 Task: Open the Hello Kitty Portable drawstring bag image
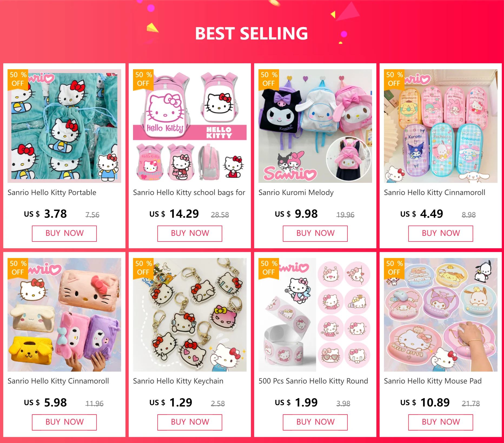pos(64,126)
